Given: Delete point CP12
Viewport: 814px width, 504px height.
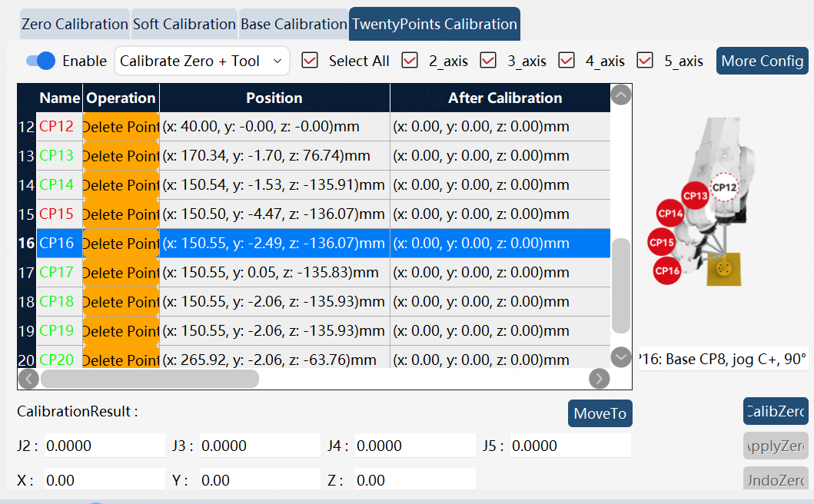Looking at the screenshot, I should pyautogui.click(x=121, y=127).
